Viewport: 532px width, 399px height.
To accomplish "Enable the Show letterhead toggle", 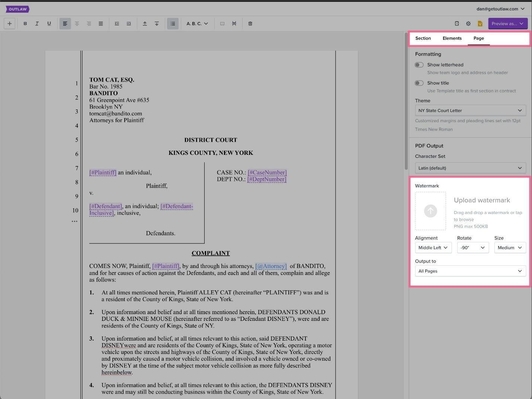I will coord(419,65).
